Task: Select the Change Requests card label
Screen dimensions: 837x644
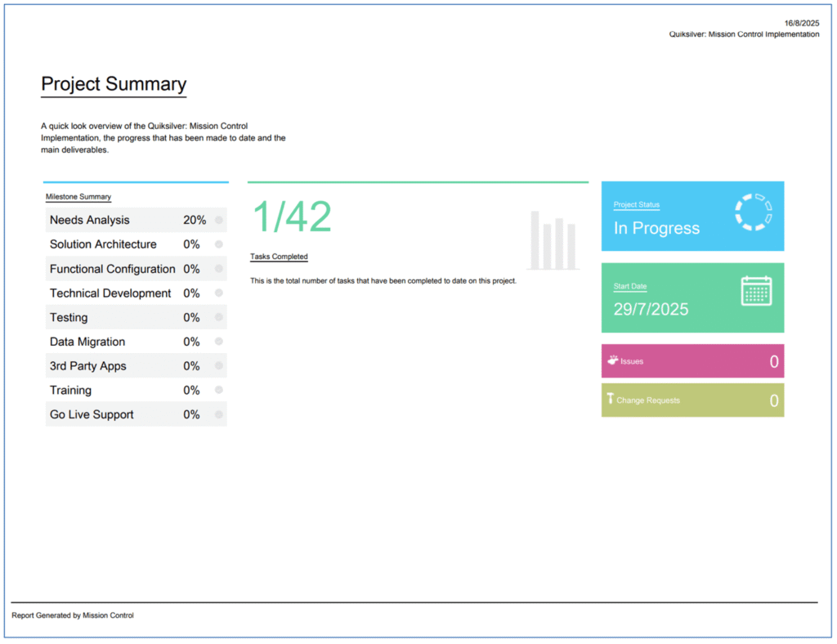Action: tap(648, 400)
